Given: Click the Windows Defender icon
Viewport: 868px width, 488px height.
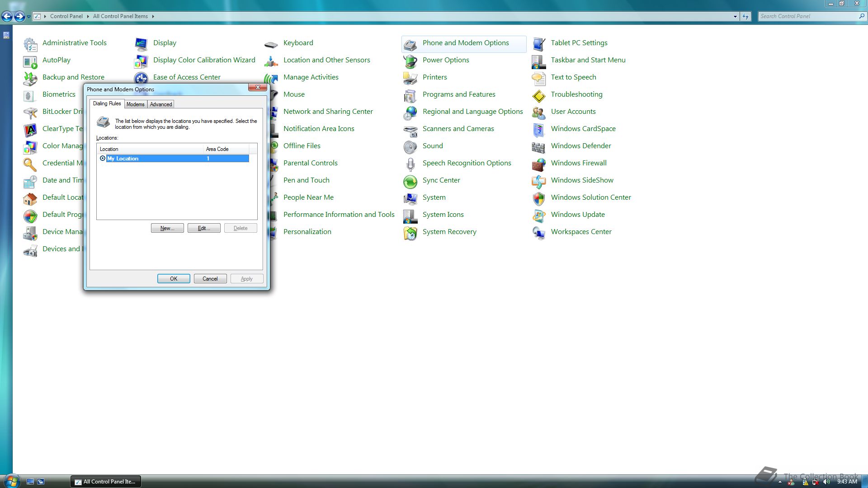Looking at the screenshot, I should [x=539, y=147].
